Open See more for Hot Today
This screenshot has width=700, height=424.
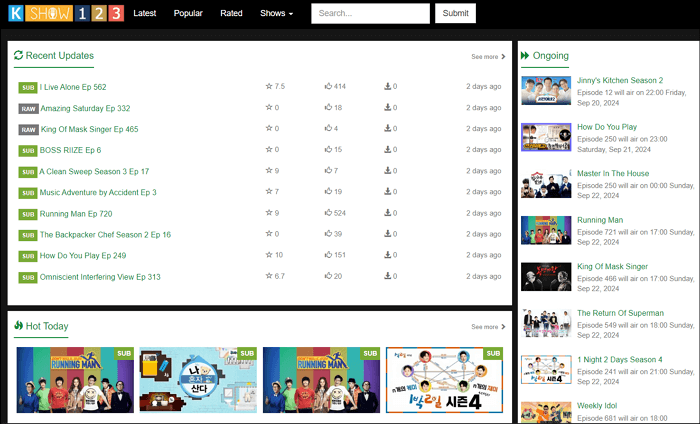pos(488,327)
